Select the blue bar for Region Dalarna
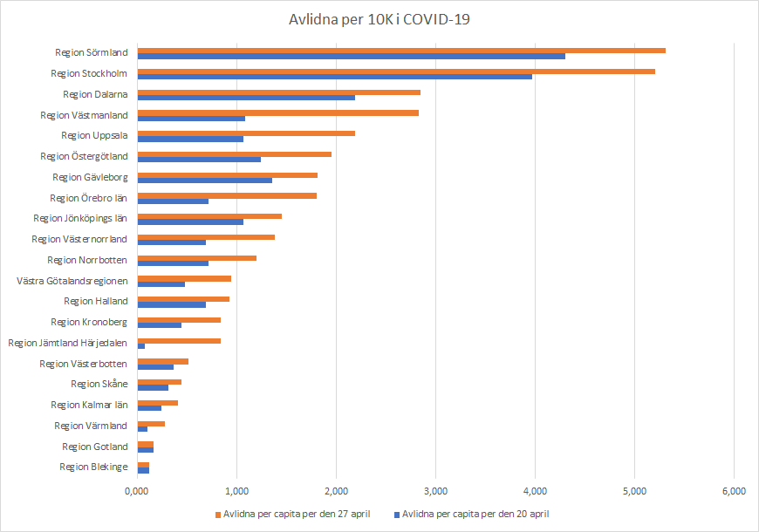Image resolution: width=759 pixels, height=532 pixels. point(246,97)
